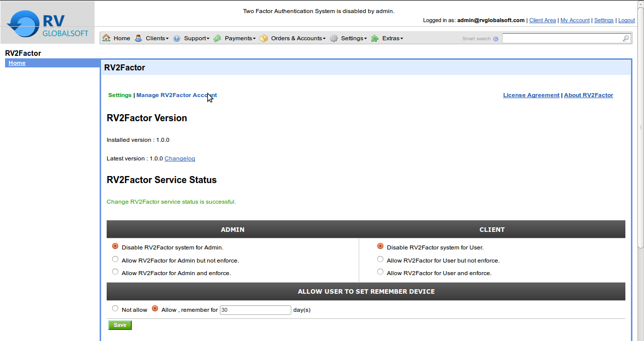Click the Extras puzzle piece icon
Screen dimensions: 644x341
[x=375, y=38]
